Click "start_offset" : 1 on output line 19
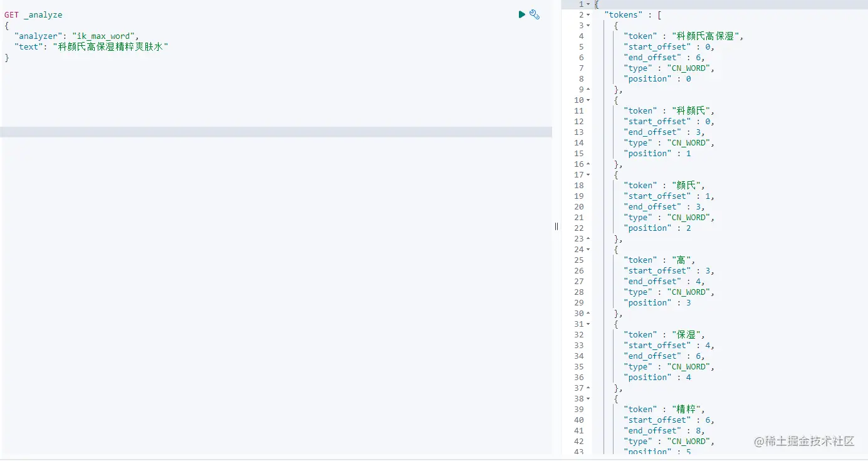 click(x=669, y=196)
